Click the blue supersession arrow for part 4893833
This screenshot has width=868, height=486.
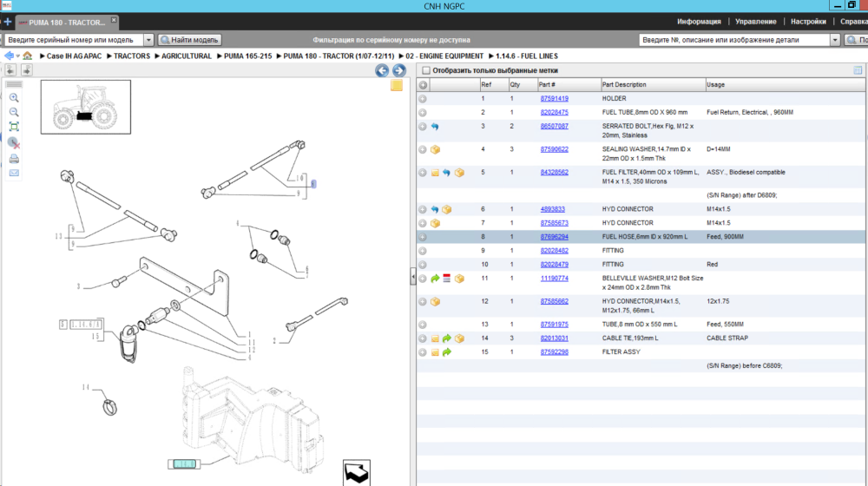tap(435, 209)
